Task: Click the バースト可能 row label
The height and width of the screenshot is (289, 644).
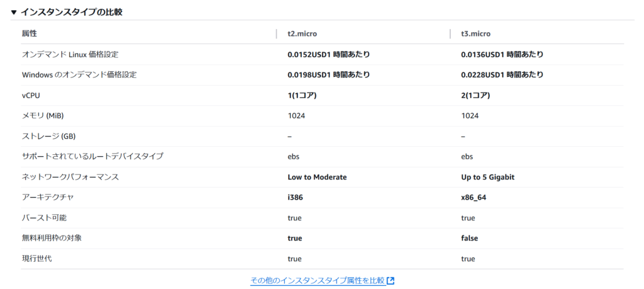Action: [x=44, y=218]
